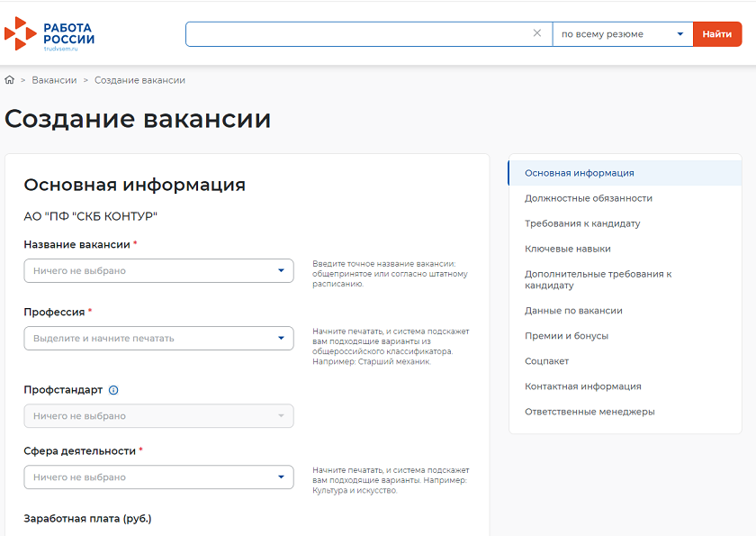
Task: Go to Вакансии breadcrumb link
Action: (x=54, y=80)
